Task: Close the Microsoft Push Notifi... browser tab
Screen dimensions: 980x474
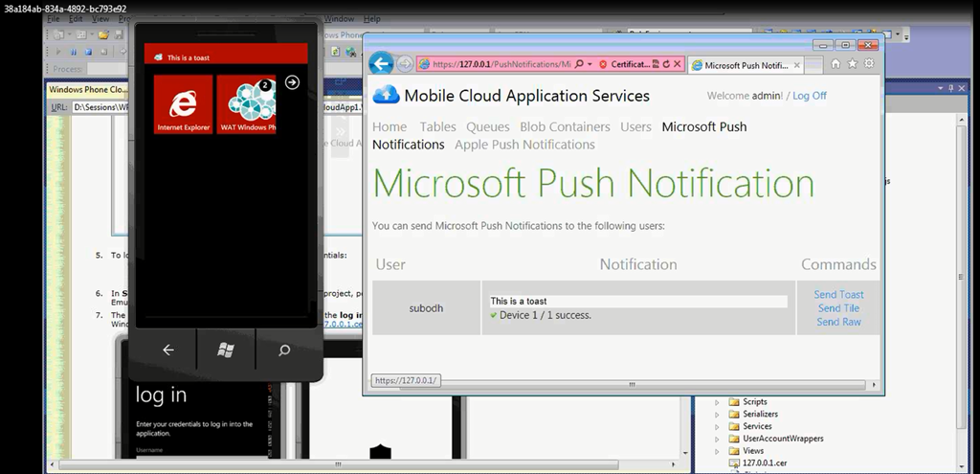Action: coord(797,65)
